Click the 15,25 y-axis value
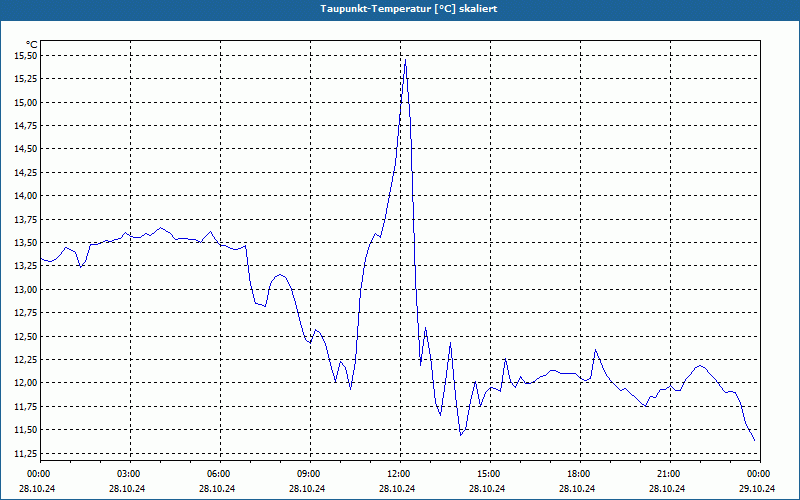This screenshot has width=800, height=500. click(25, 79)
